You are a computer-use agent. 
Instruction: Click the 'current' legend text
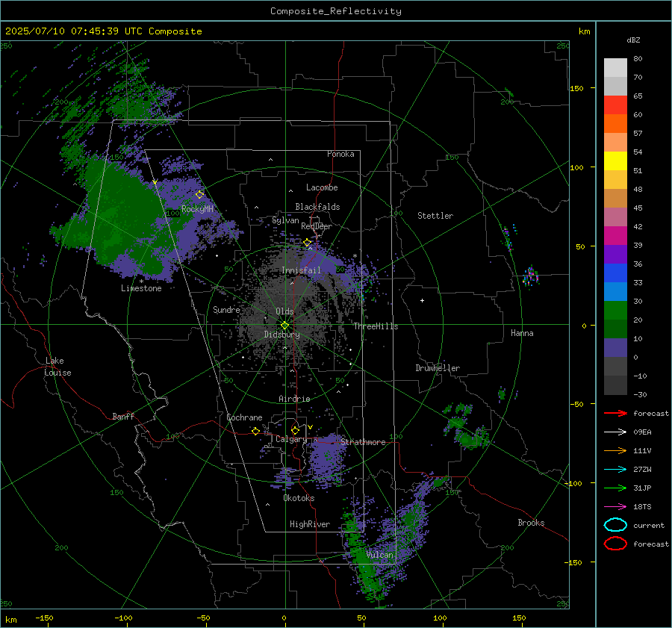point(649,525)
